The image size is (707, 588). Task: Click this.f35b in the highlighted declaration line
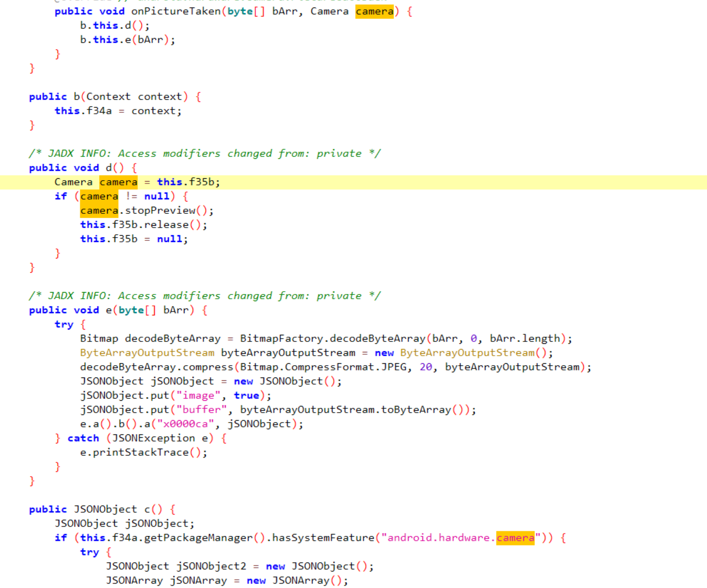185,182
